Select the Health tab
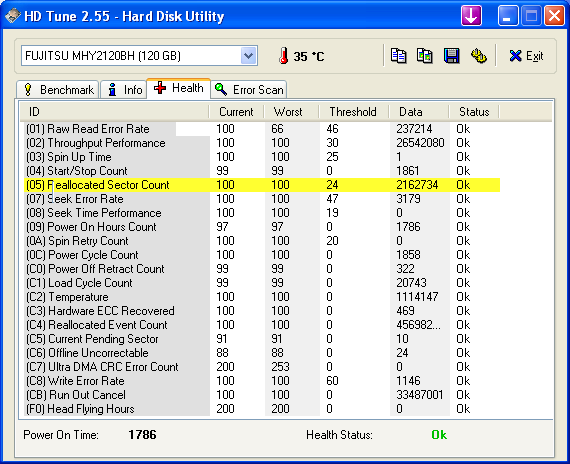Screen dimensions: 570x464 click(x=178, y=88)
